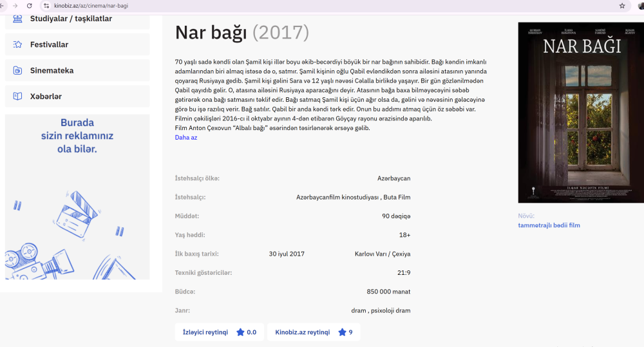The image size is (644, 347).
Task: Open site information icon beside the URL
Action: pos(46,6)
